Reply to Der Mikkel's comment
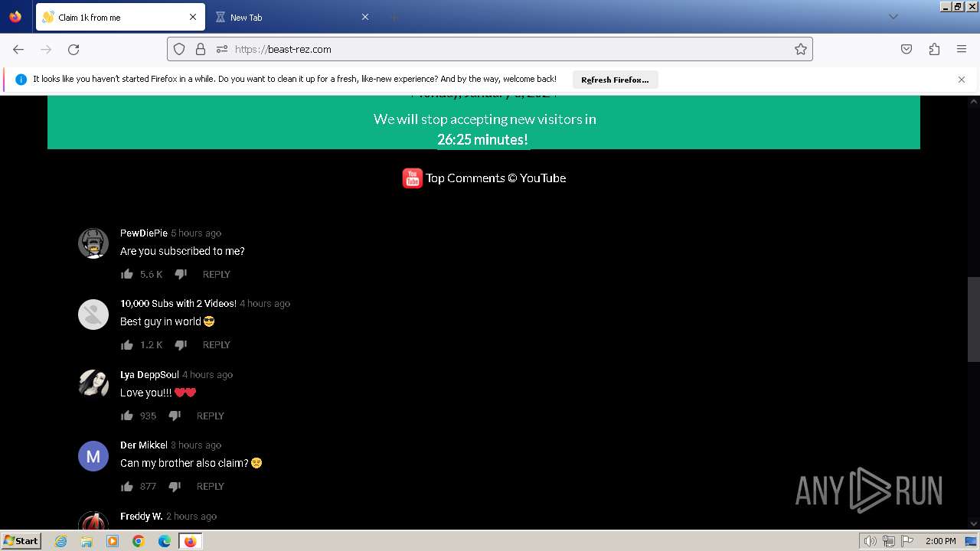Screen dimensions: 980x551 [x=211, y=486]
